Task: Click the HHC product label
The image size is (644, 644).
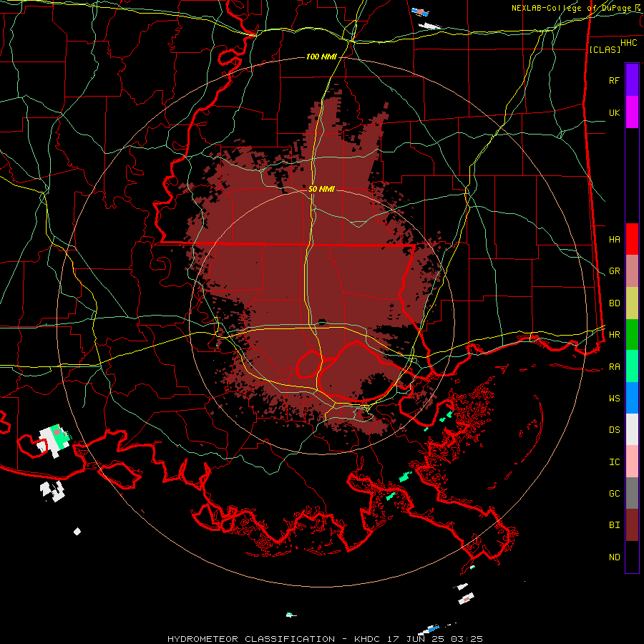Action: 628,43
